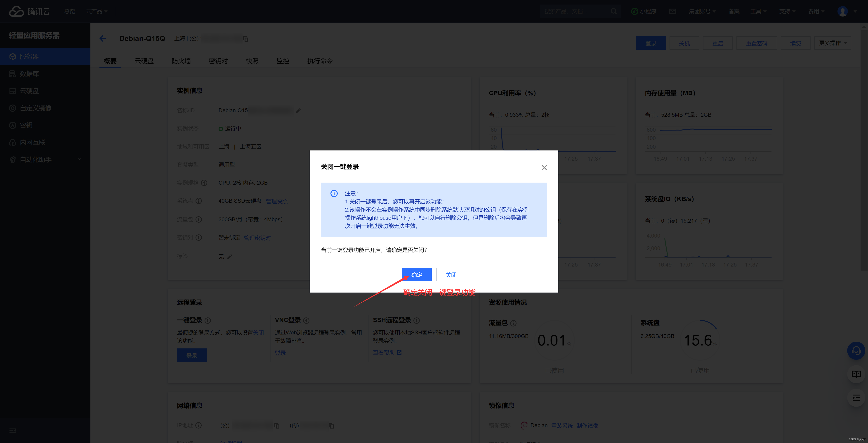Click the back arrow beside Debian-Q15Q
868x443 pixels.
point(103,38)
